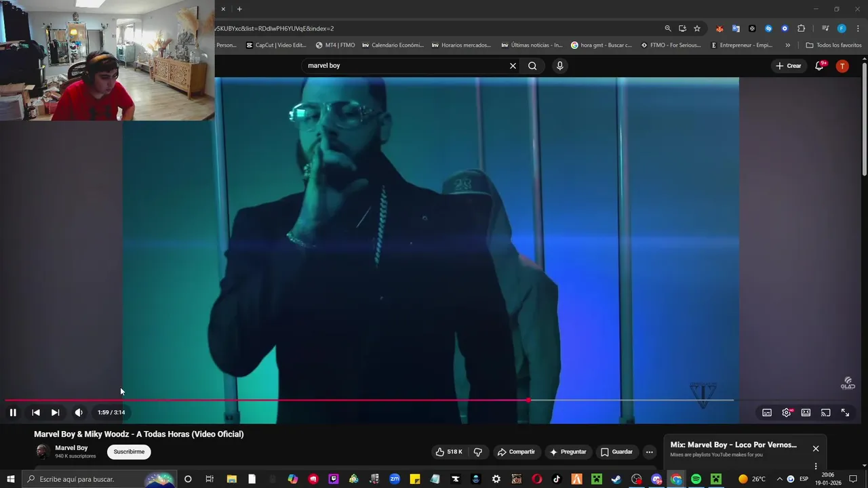
Task: Go to previous video in playlist
Action: click(36, 412)
